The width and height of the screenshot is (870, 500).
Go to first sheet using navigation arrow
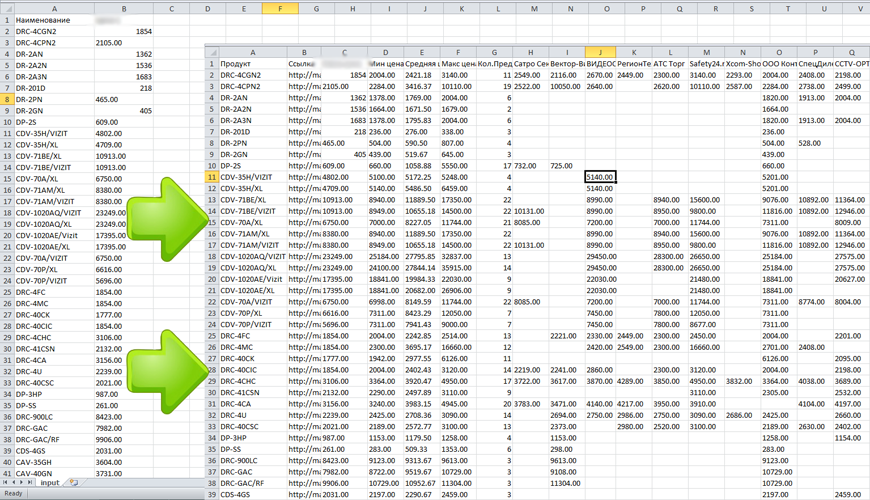click(x=5, y=482)
